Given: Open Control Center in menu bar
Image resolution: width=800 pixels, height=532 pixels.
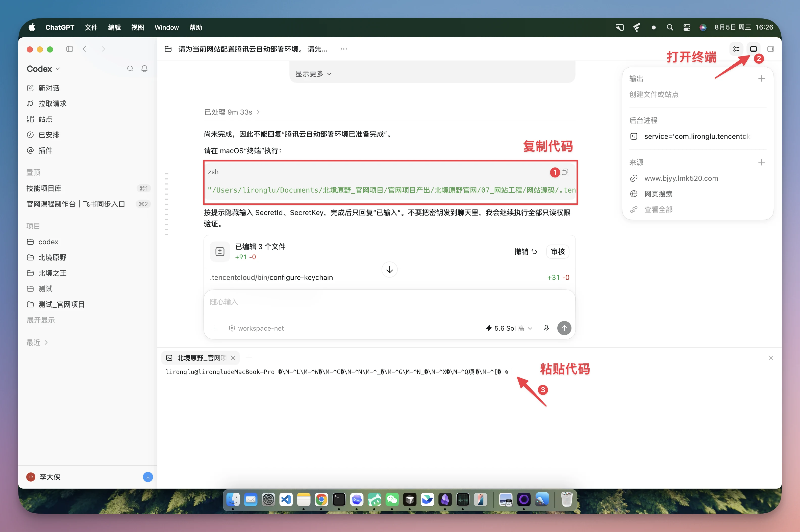Looking at the screenshot, I should point(687,28).
